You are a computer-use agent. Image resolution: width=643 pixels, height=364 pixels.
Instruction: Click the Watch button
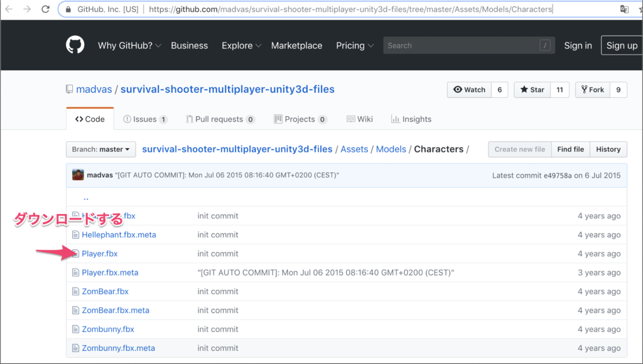[x=469, y=90]
